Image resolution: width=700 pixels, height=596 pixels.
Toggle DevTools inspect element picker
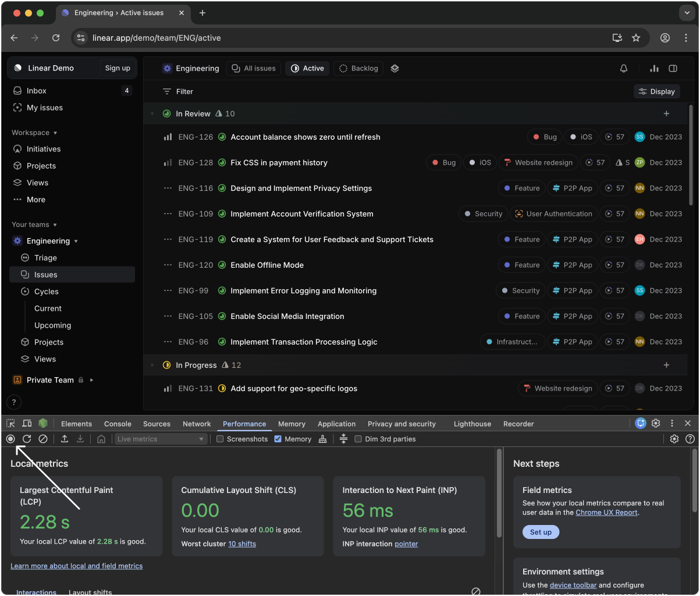tap(11, 424)
